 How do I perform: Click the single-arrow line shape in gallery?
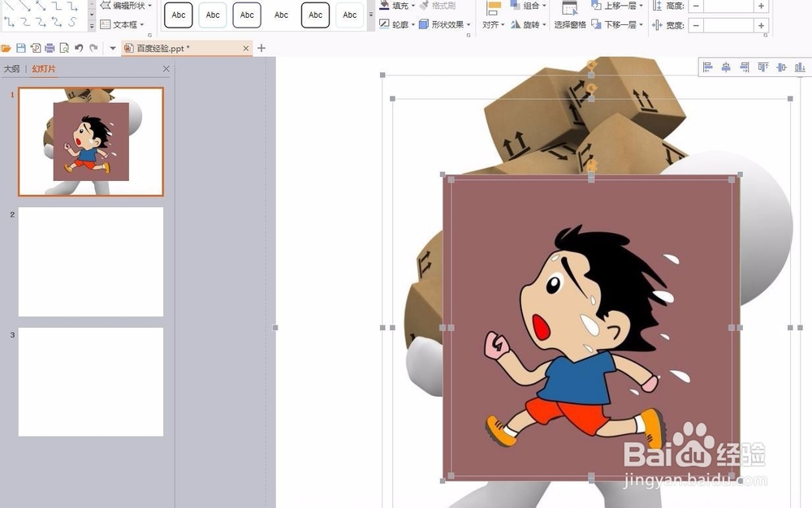(x=25, y=6)
